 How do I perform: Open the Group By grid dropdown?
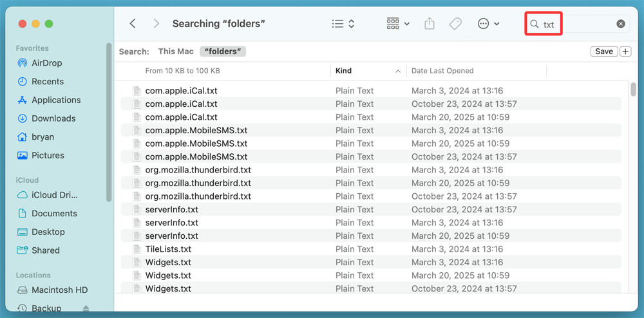[x=398, y=24]
